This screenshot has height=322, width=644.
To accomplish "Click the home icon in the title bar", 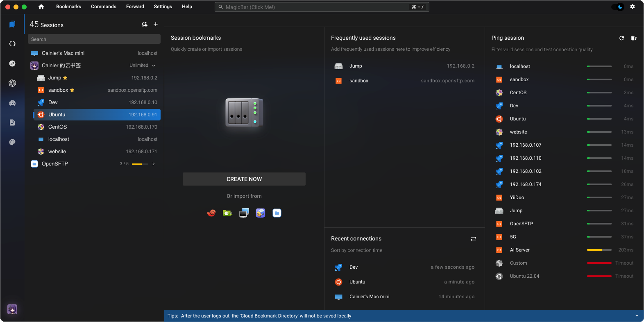I will (41, 7).
